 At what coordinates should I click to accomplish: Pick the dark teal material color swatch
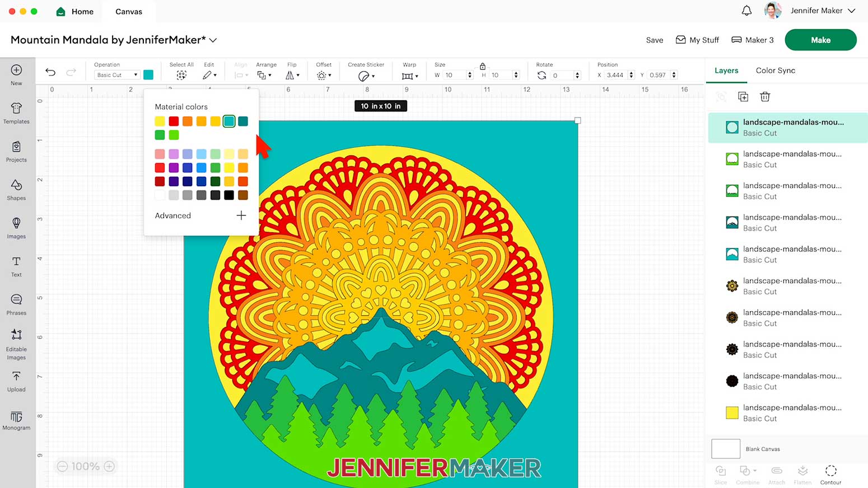243,121
